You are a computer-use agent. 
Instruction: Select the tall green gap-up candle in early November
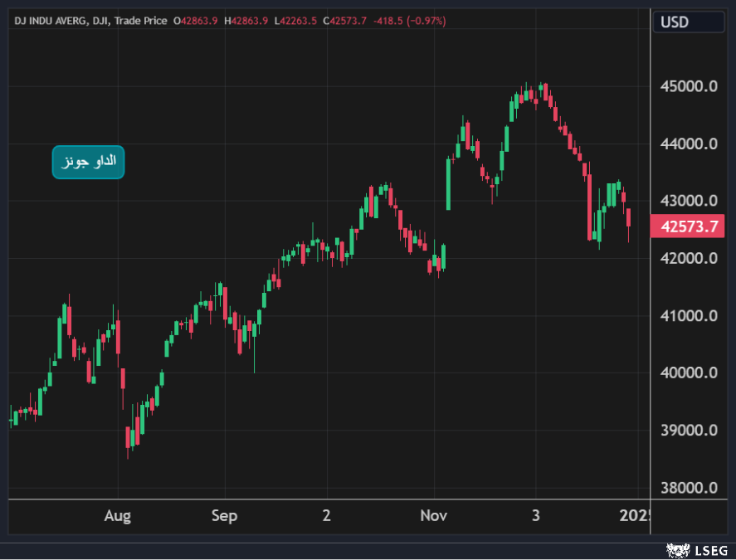[x=449, y=183]
